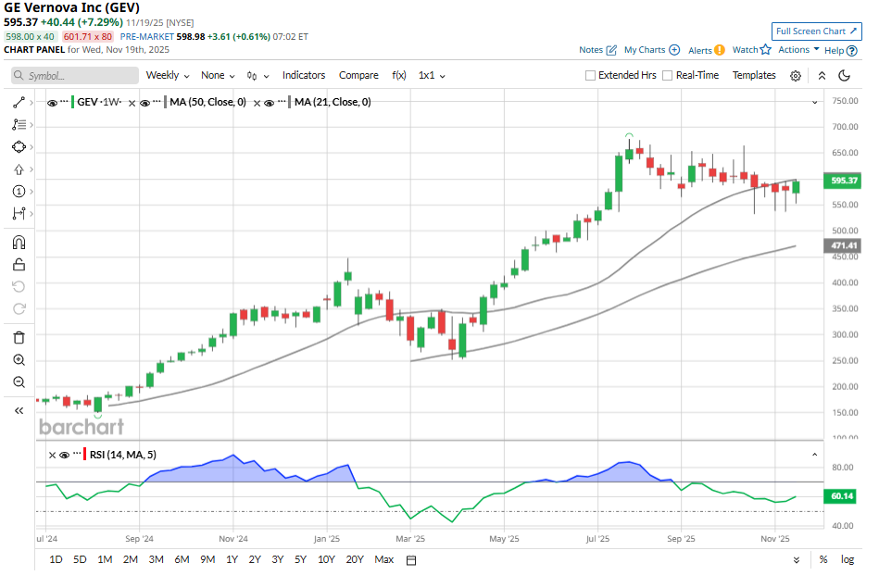This screenshot has width=879, height=588.
Task: Hide the MA (50, Close, 0) overlay
Action: [x=144, y=103]
